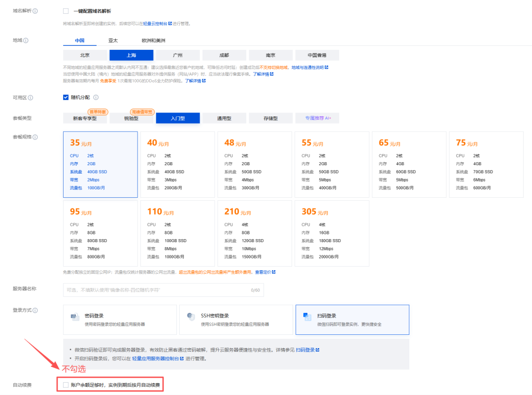This screenshot has width=532, height=395.
Task: Click the help icon beside 地域 label
Action: point(26,40)
